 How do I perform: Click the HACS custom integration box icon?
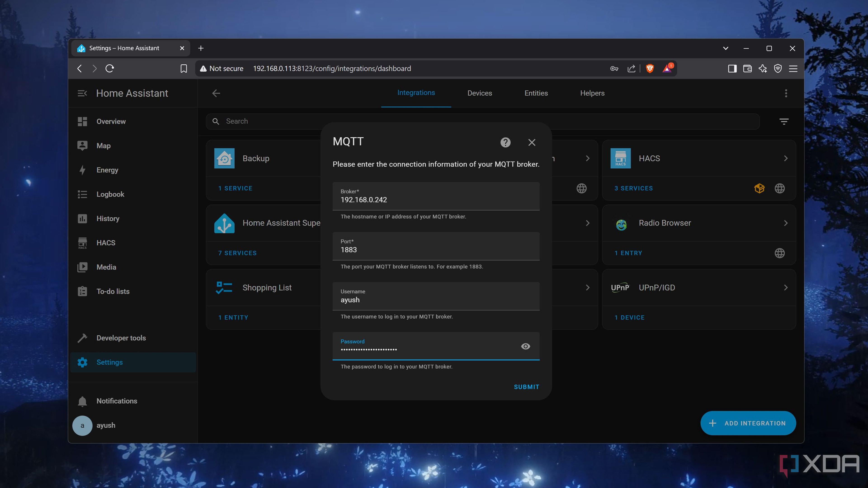pyautogui.click(x=759, y=188)
